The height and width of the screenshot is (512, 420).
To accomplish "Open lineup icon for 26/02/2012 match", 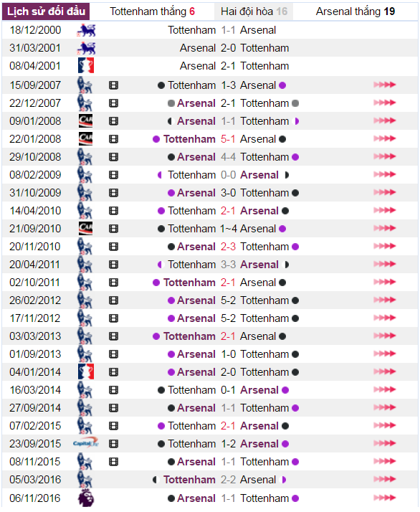I will [x=113, y=300].
